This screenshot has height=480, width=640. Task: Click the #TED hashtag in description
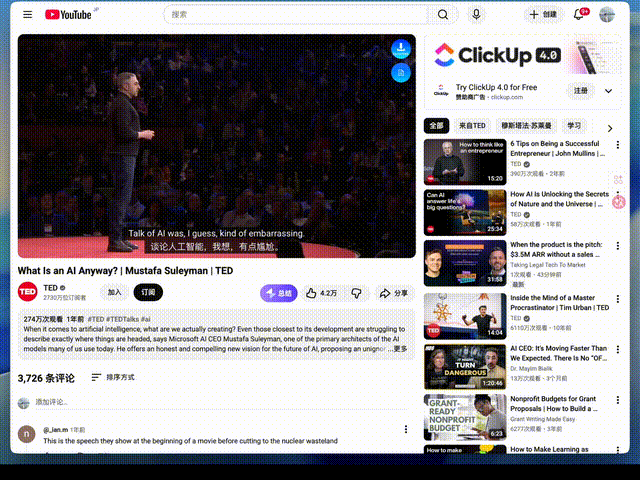click(96, 319)
